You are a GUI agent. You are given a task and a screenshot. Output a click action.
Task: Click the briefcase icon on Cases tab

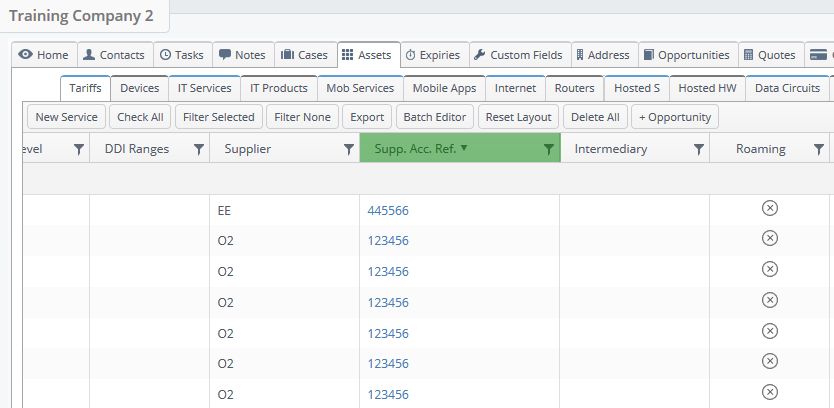(287, 55)
